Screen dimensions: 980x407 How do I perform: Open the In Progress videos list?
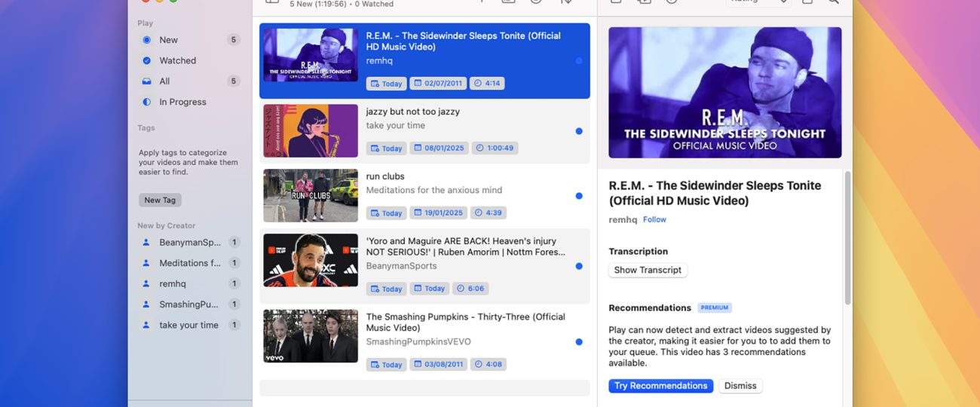[x=190, y=102]
